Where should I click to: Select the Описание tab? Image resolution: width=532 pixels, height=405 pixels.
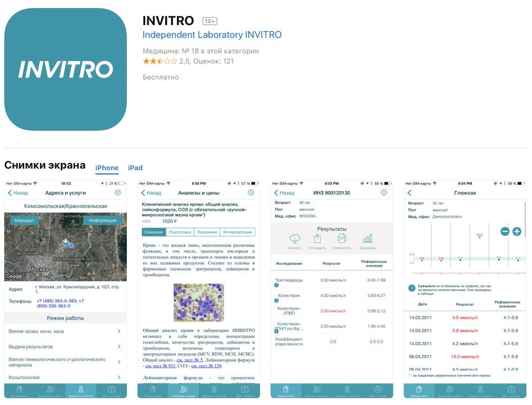point(154,232)
